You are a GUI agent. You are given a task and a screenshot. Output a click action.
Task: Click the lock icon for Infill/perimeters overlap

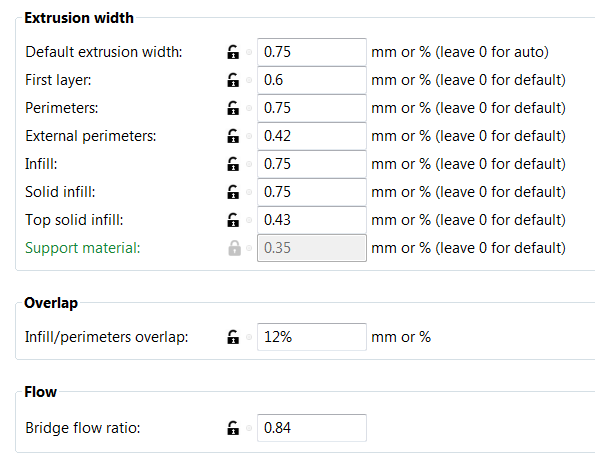click(x=233, y=337)
